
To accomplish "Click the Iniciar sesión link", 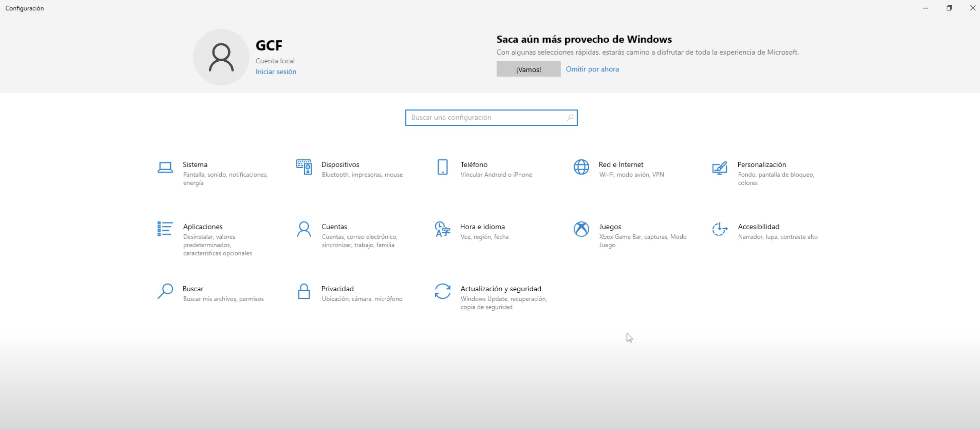I will [276, 72].
